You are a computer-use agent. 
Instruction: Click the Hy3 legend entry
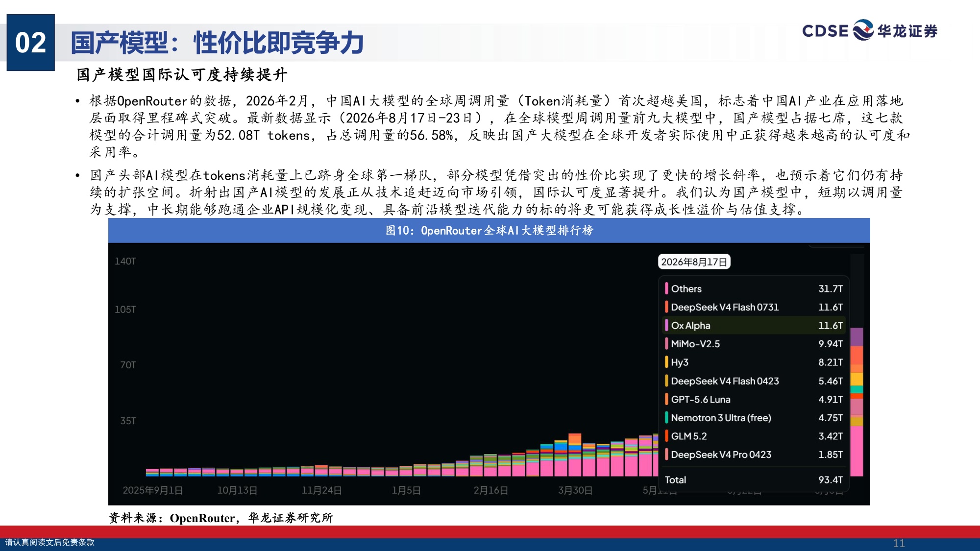754,362
